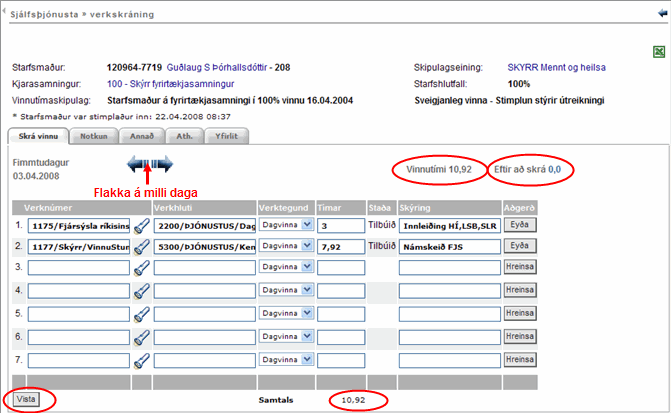
Task: Click empty Tímar field in row 3
Action: [x=341, y=268]
